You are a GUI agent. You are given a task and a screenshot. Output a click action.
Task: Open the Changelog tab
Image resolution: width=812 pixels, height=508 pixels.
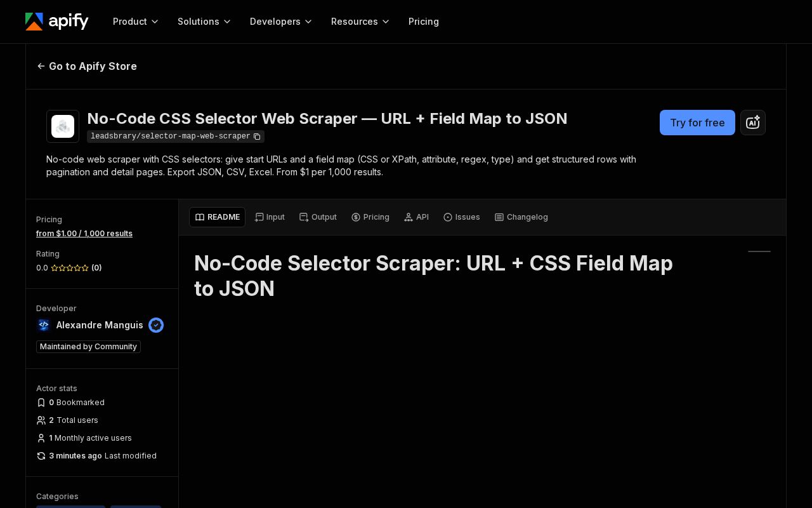(x=521, y=217)
